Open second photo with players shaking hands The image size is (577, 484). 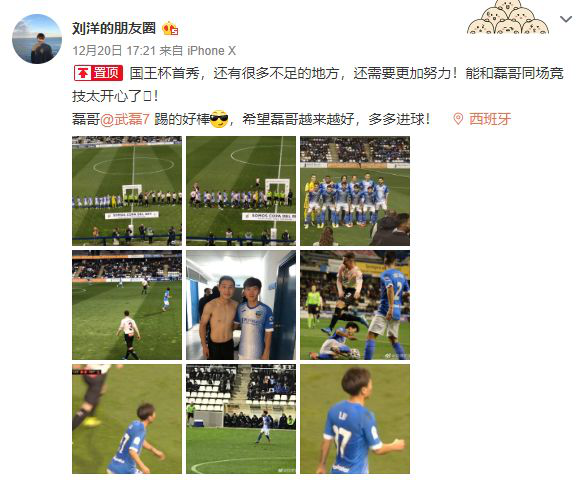pos(241,191)
